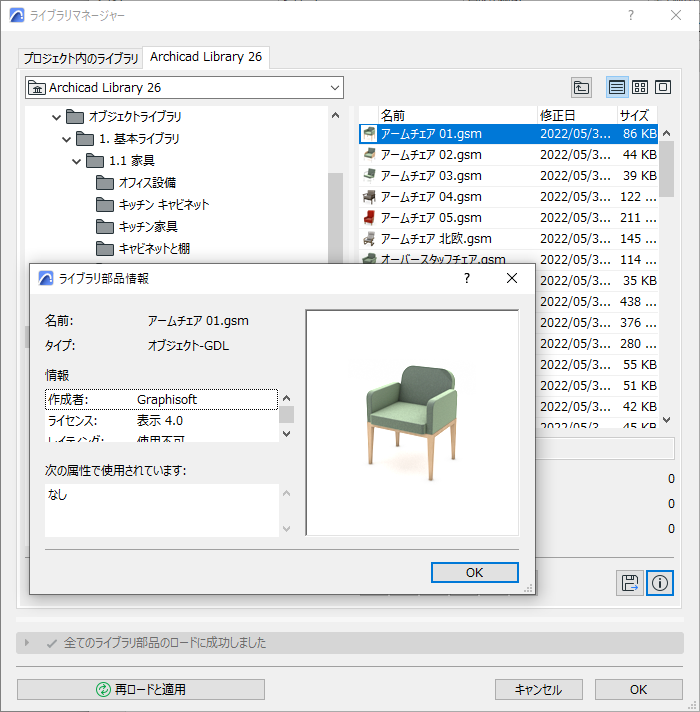Click the アームチェア 北欧.gsm chair icon
This screenshot has height=712, width=700.
370,238
